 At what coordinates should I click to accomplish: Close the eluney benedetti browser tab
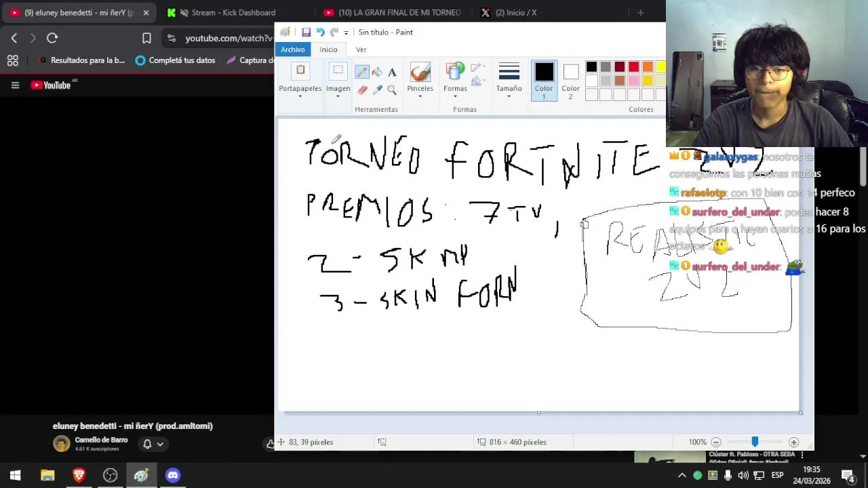coord(146,13)
